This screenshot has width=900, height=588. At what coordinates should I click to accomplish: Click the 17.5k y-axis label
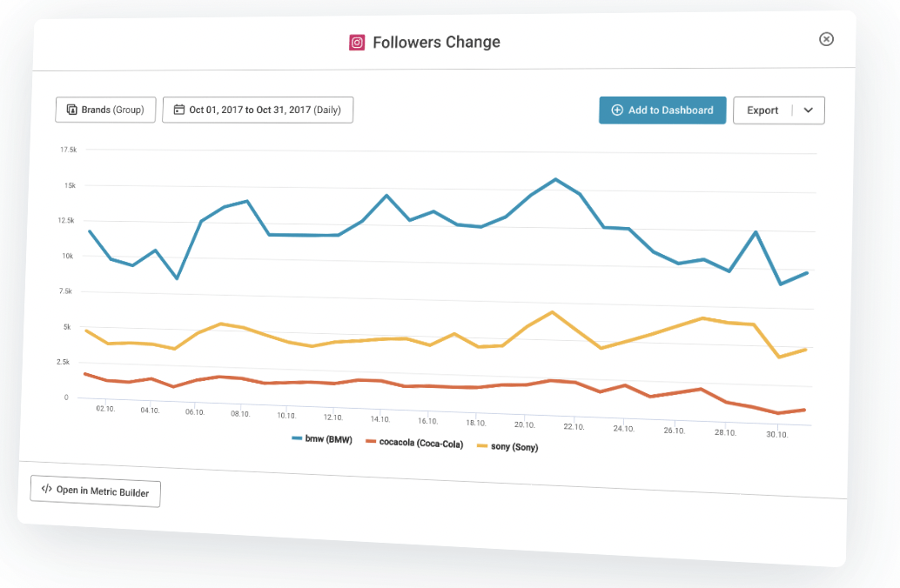[68, 150]
